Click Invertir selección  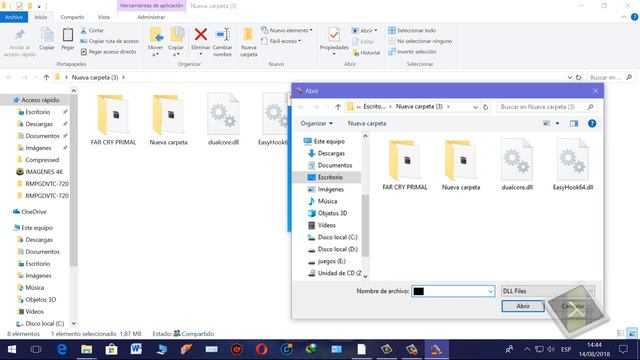(413, 52)
